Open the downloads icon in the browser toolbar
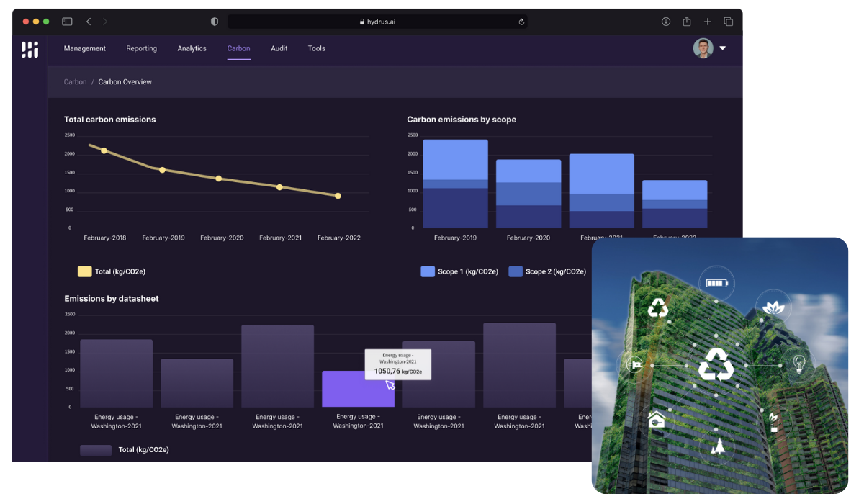 click(665, 22)
